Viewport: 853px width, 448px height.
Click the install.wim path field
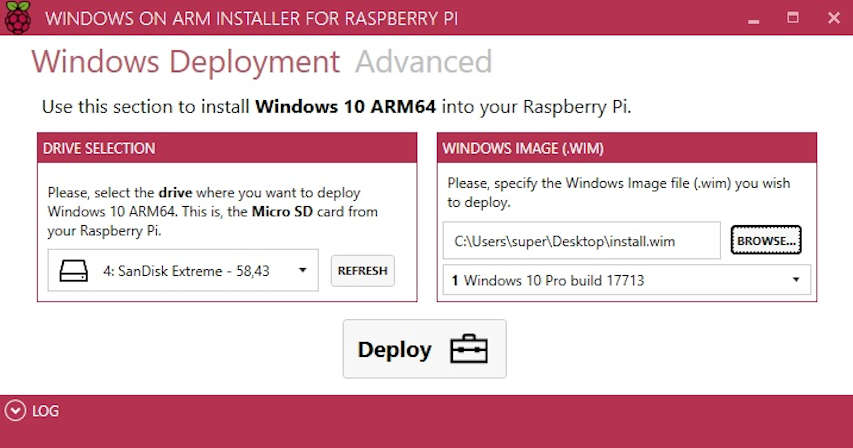(x=582, y=240)
